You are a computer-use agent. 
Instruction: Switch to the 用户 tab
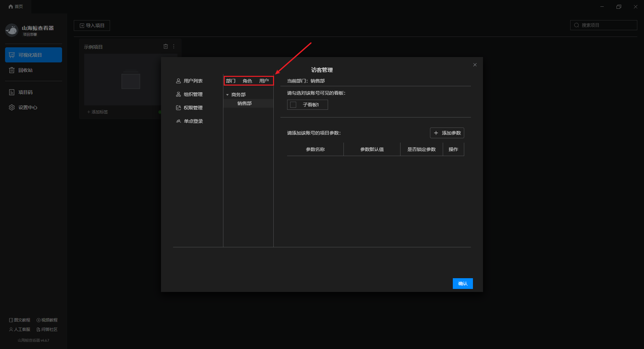pyautogui.click(x=264, y=81)
